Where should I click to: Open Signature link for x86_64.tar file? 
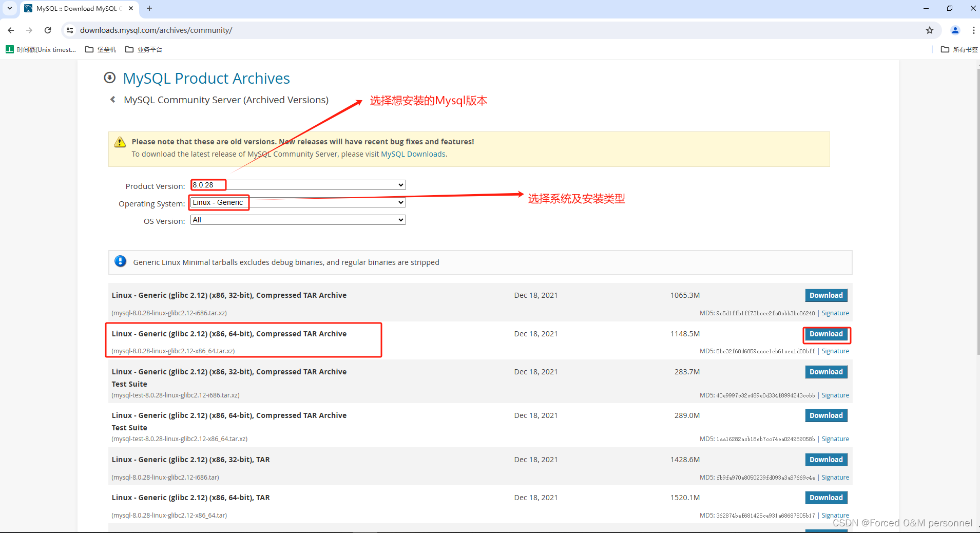(835, 516)
